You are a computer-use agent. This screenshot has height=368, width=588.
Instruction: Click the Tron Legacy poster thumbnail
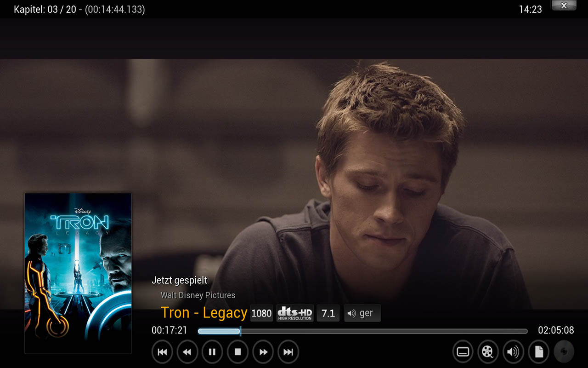[x=78, y=273]
